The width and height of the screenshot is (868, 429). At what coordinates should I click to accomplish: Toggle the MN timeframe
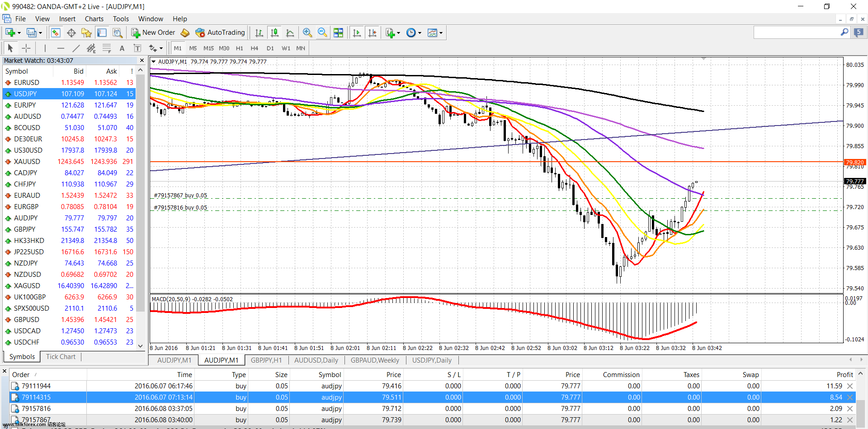click(x=301, y=48)
